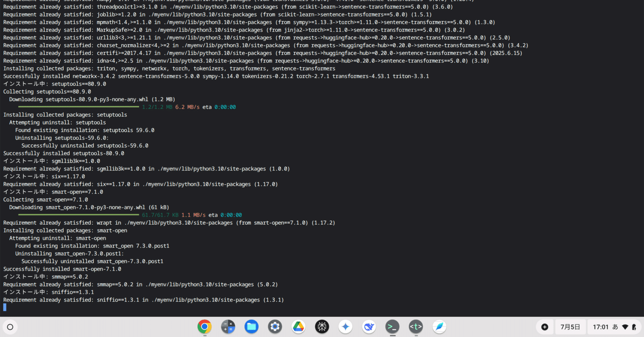
Task: Open the calendar via 7月5日 date
Action: 570,326
